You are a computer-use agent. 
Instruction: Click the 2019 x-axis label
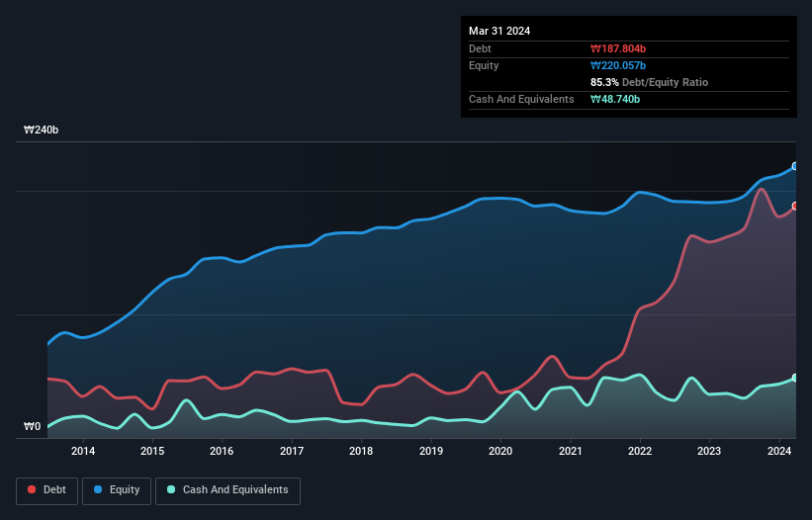click(x=431, y=451)
